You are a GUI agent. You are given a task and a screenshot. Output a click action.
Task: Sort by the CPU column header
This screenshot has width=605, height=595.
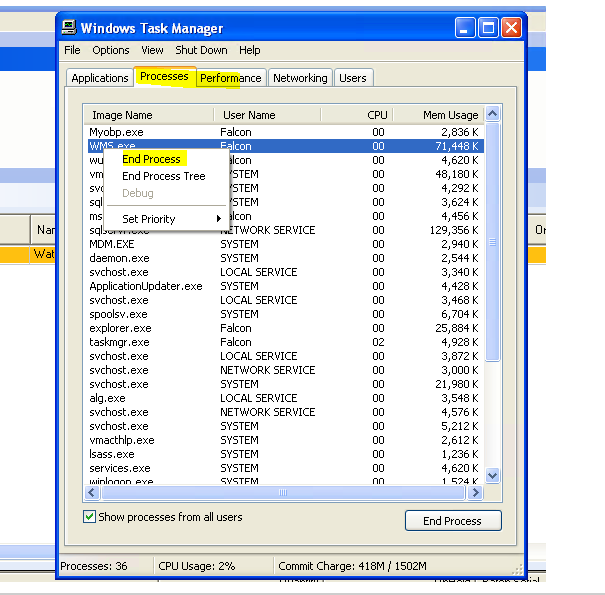tap(357, 115)
